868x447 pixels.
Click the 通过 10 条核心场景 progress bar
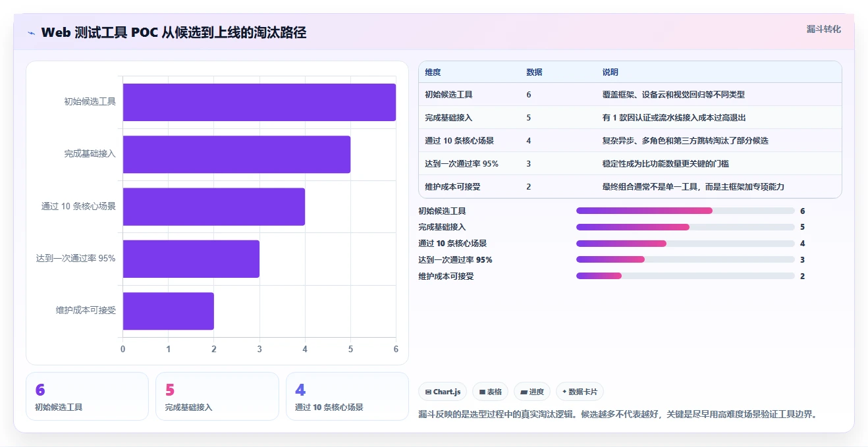tap(685, 244)
